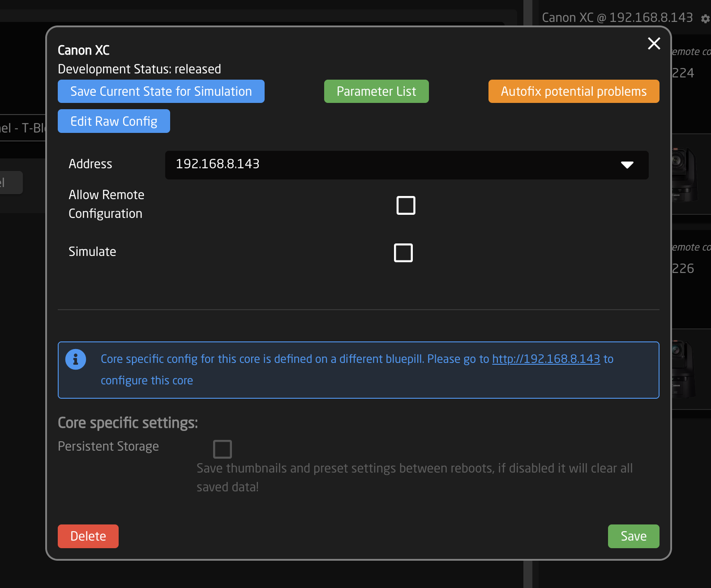
Task: Select the upper camera thumbnail behind dialog
Action: (685, 175)
